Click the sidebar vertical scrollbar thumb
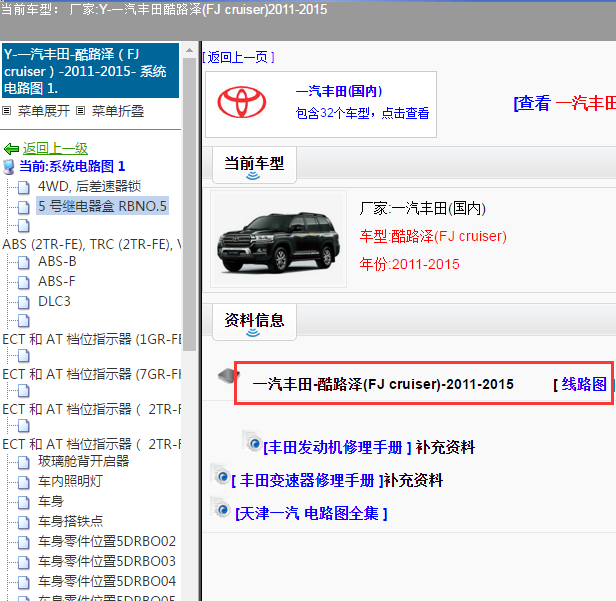Viewport: 616px width, 601px height. coord(189,204)
